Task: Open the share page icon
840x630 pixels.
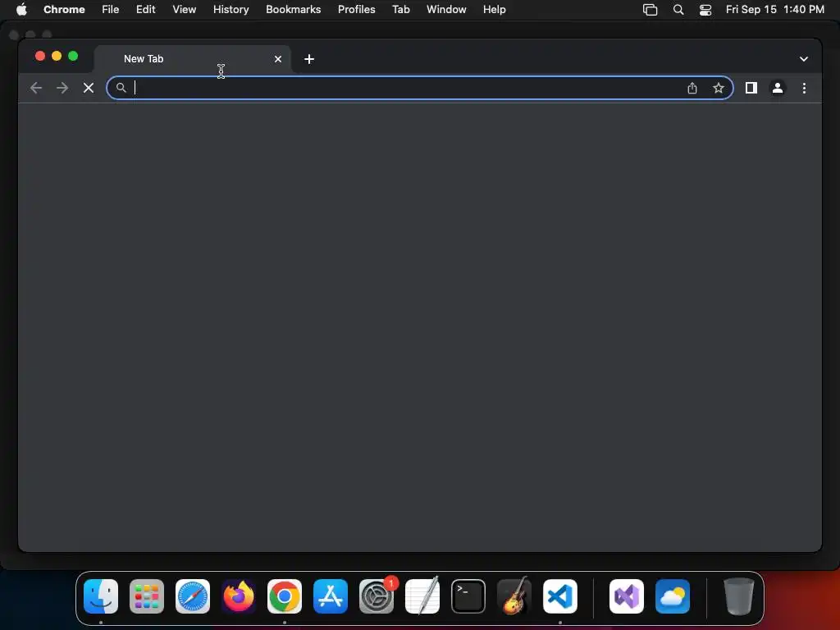Action: tap(692, 88)
